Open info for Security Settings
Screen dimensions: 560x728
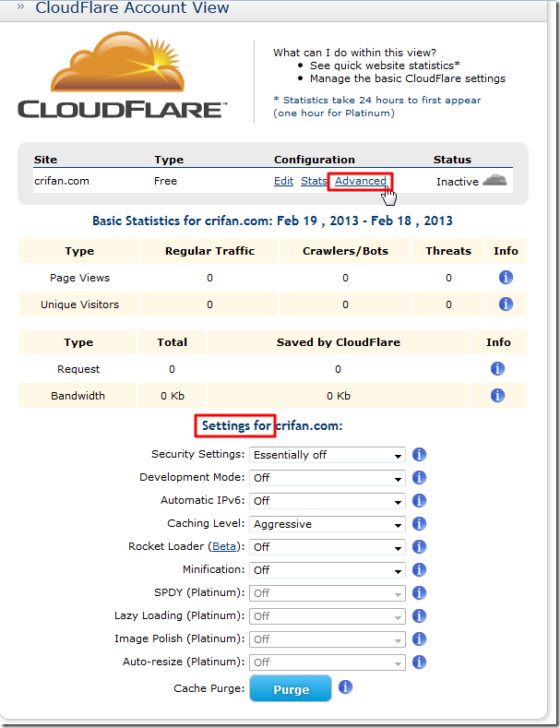[419, 455]
